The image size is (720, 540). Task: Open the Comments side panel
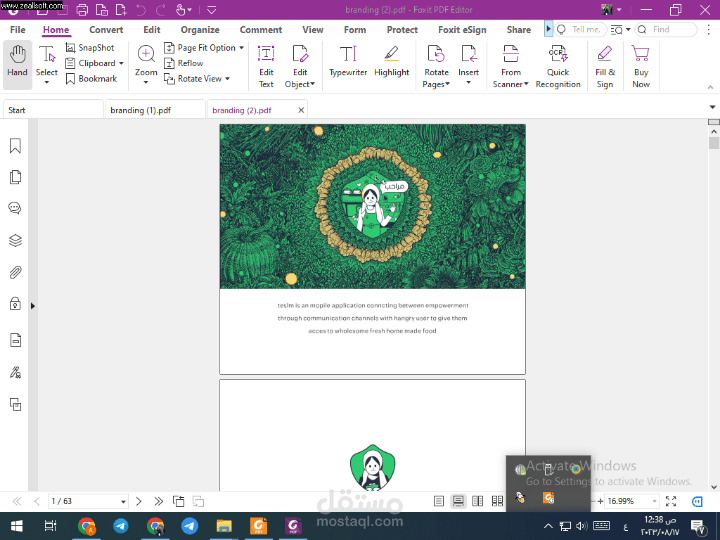tap(15, 208)
